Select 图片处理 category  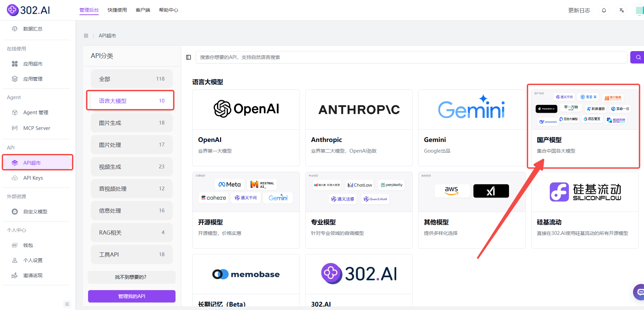tap(132, 145)
